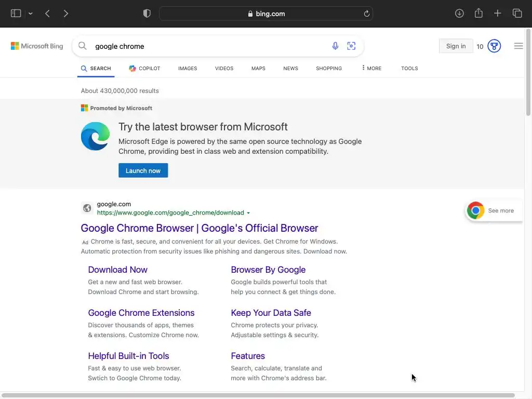Open 'Try the latest browser from Microsoft' heading
Screen dimensions: 532x399
(203, 127)
